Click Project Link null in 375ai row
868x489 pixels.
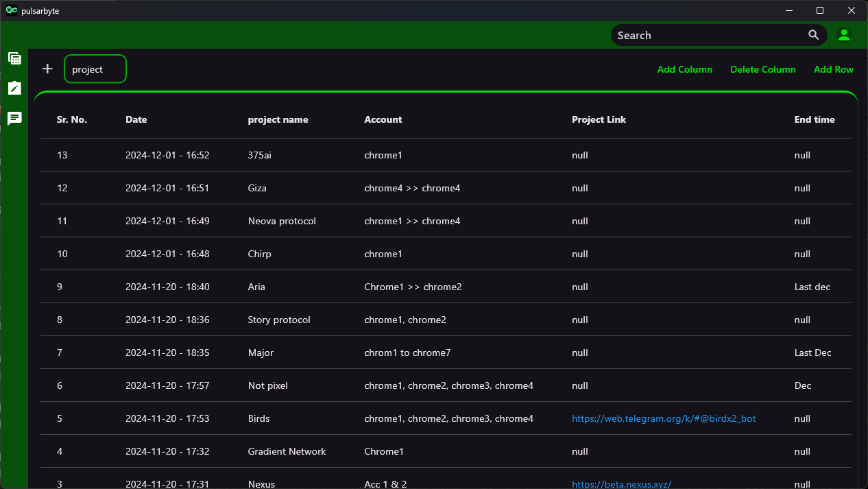pos(580,155)
